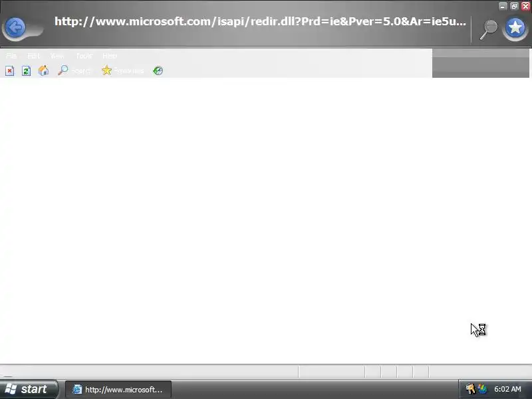Click the History icon in the toolbar
The image size is (532, 399).
point(158,70)
